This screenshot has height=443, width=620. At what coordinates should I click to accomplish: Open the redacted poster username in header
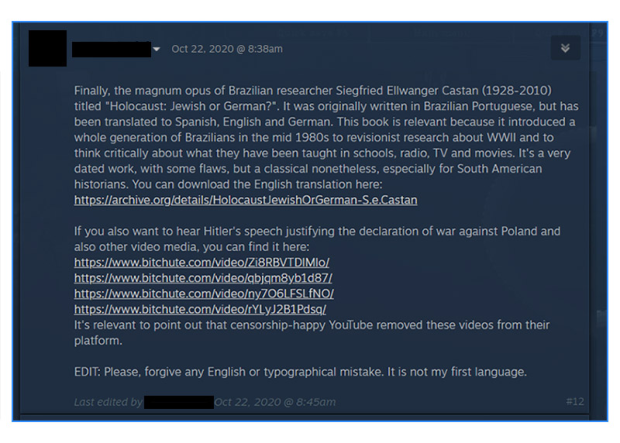coord(112,49)
